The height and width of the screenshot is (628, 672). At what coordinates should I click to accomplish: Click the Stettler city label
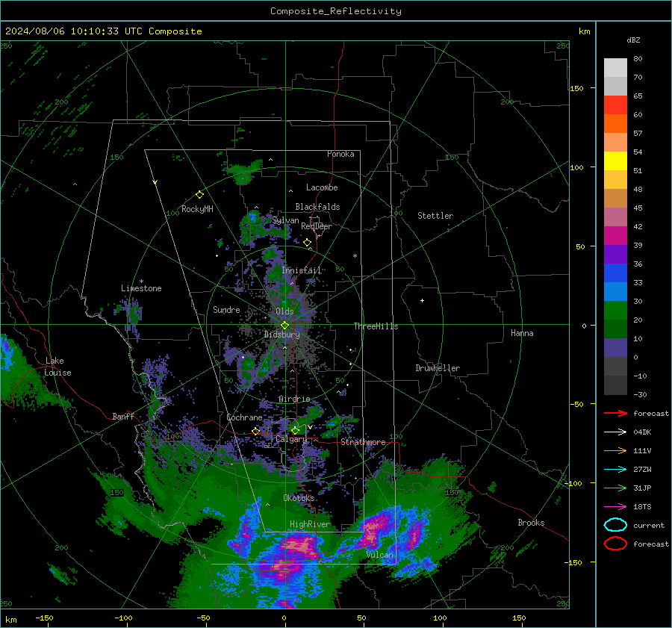435,216
